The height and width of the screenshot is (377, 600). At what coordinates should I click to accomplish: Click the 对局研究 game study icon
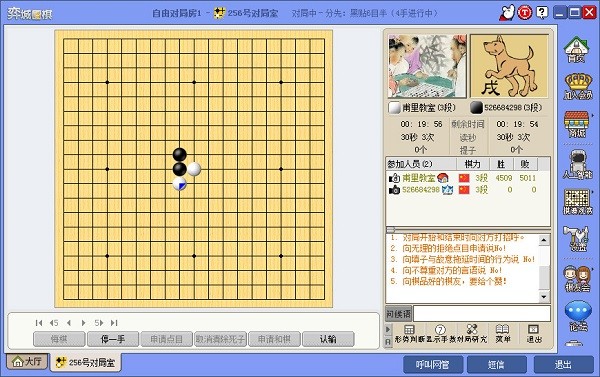(471, 334)
